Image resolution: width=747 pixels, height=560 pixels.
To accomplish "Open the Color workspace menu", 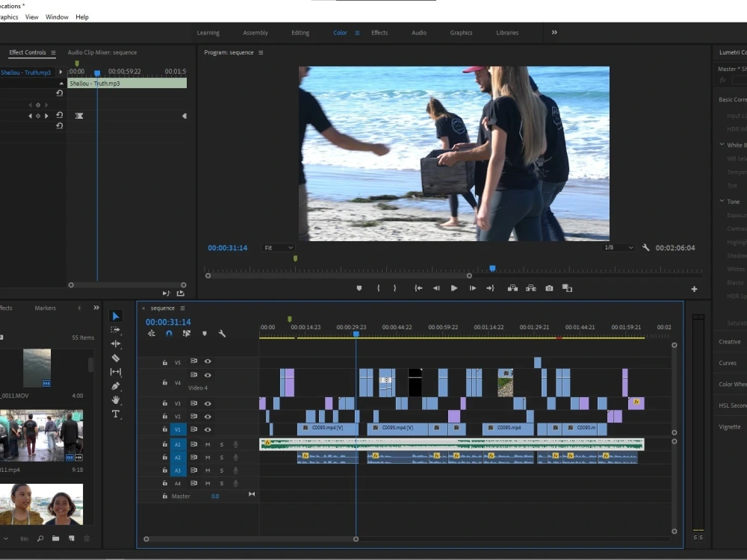I will click(357, 33).
